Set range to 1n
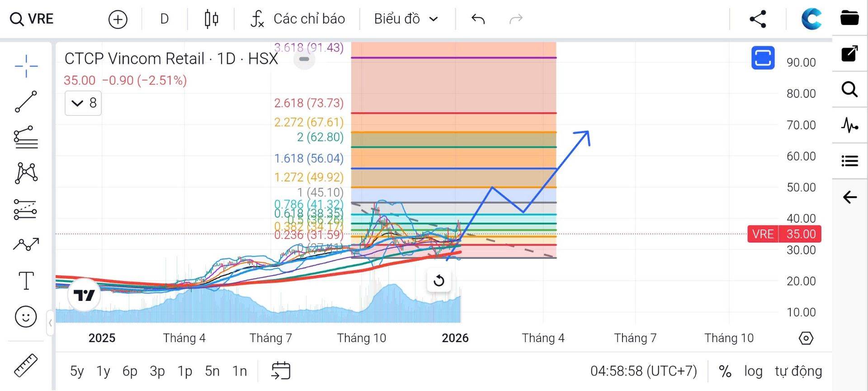The width and height of the screenshot is (868, 391). (240, 372)
